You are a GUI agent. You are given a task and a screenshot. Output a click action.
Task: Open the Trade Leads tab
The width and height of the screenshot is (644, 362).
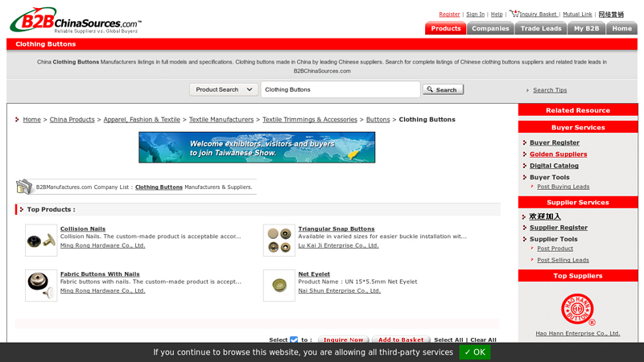point(540,28)
